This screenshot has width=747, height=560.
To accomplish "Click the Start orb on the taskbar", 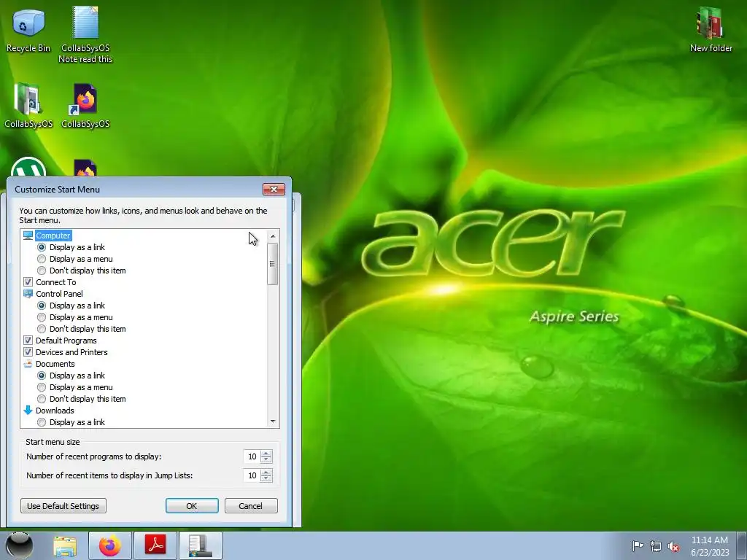I will coord(19,545).
